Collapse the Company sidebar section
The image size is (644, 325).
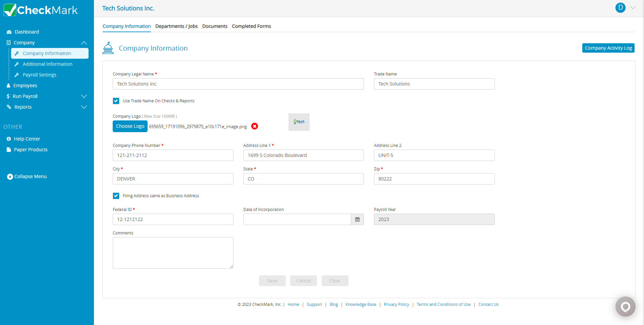click(x=84, y=43)
